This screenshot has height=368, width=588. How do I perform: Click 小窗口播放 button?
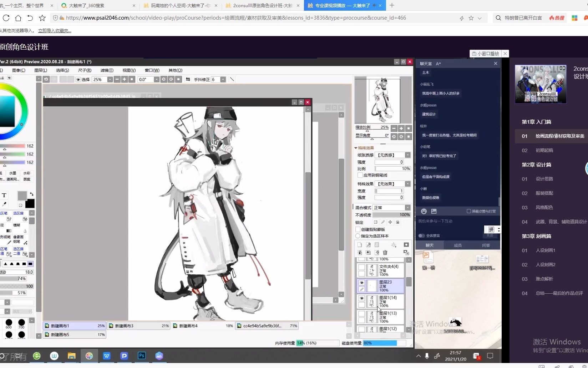(486, 54)
